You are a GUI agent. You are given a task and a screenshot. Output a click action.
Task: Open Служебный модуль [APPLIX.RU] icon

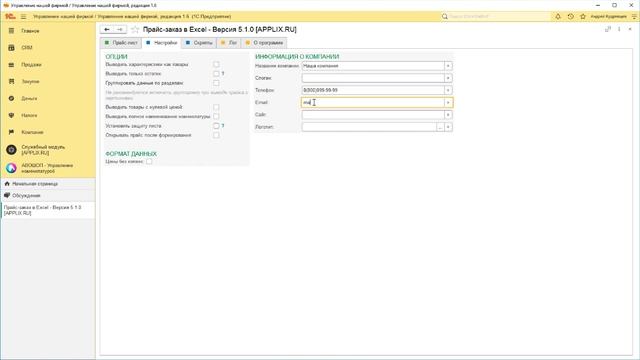pyautogui.click(x=11, y=150)
